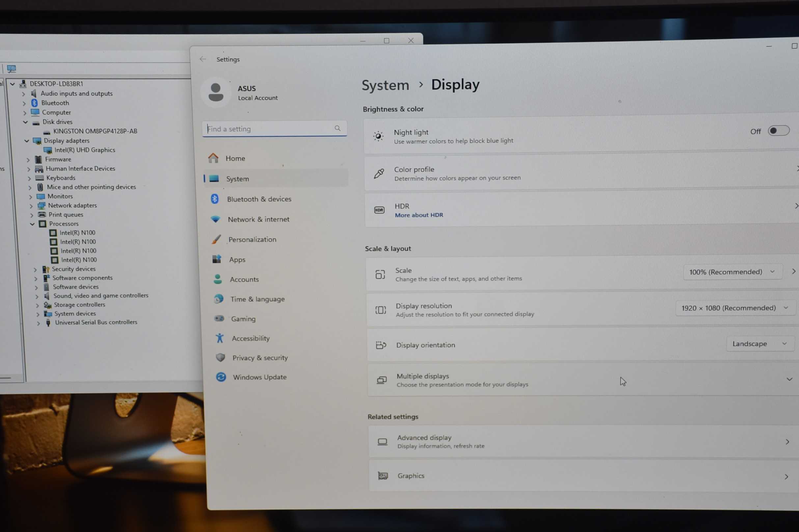This screenshot has width=799, height=532.
Task: Collapse the Processors tree node
Action: pos(33,224)
